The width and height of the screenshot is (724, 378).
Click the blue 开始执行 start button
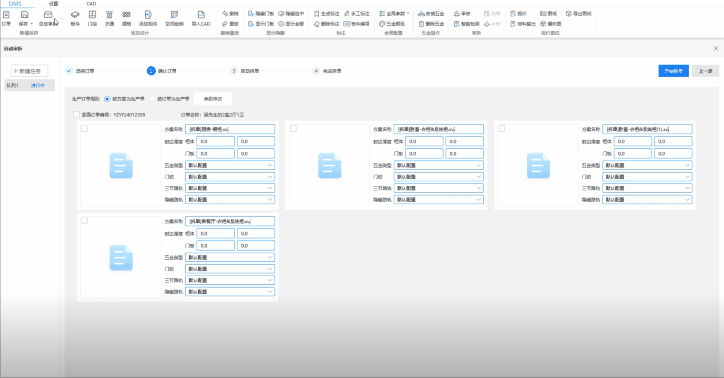tap(674, 71)
